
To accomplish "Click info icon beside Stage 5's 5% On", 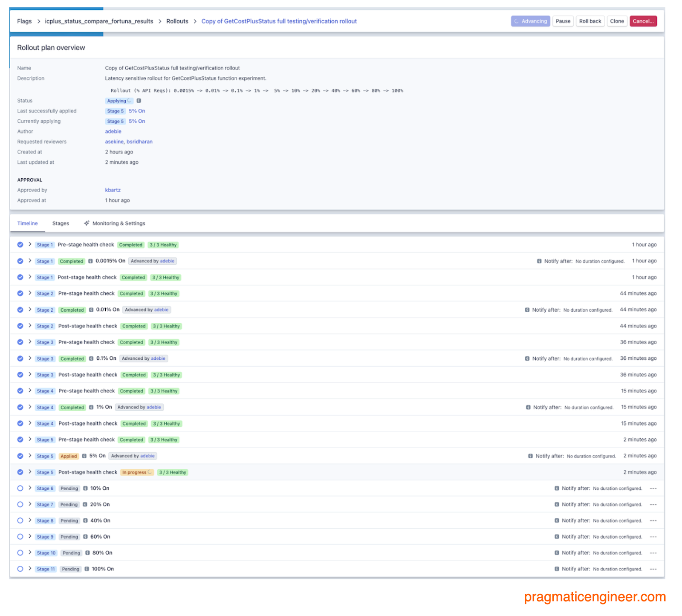I will (x=85, y=456).
